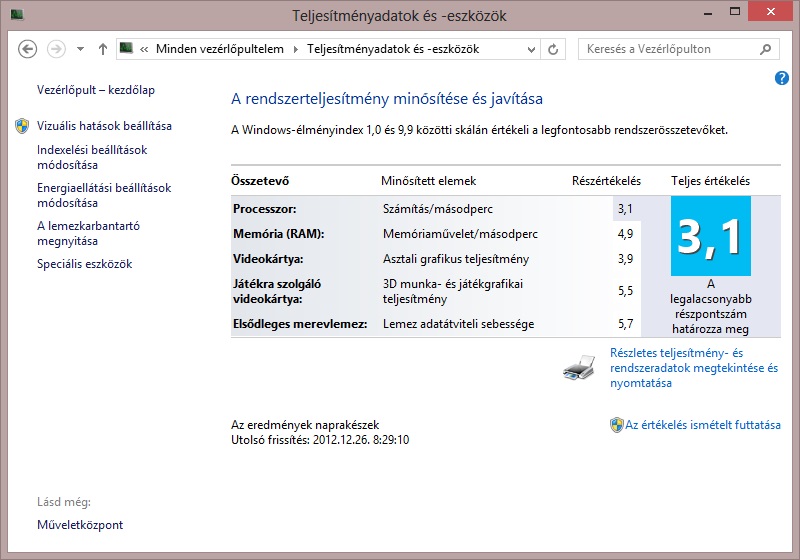Click the big 3,1 base score tile
The height and width of the screenshot is (560, 800).
pyautogui.click(x=711, y=236)
